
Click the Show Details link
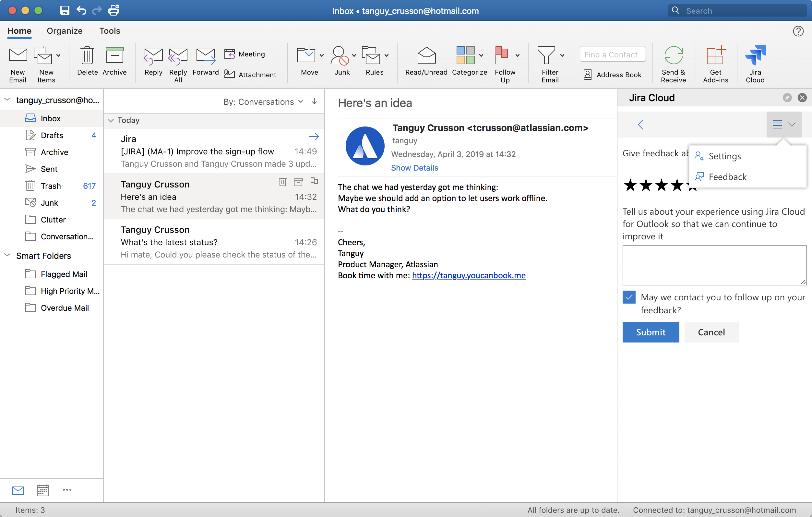point(414,168)
